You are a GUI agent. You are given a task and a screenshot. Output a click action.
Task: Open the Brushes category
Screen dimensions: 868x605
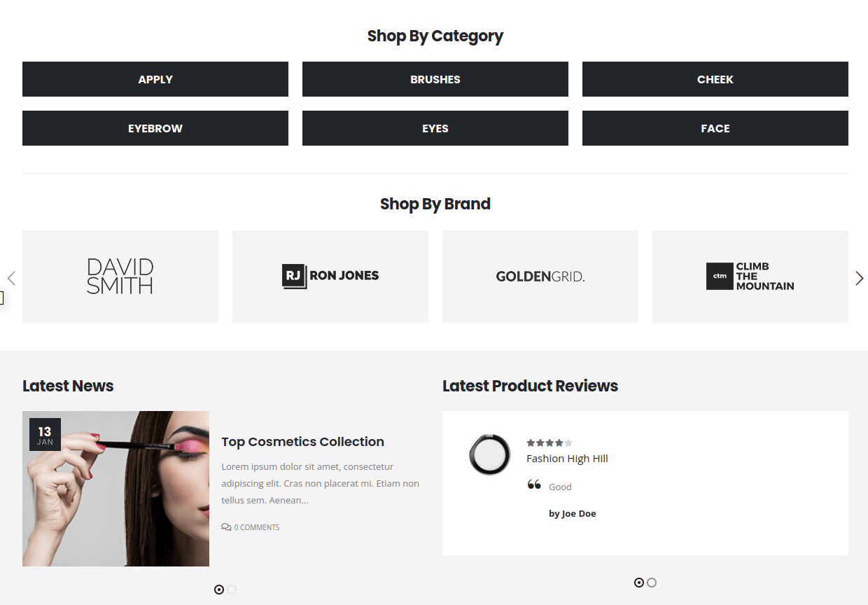(435, 79)
